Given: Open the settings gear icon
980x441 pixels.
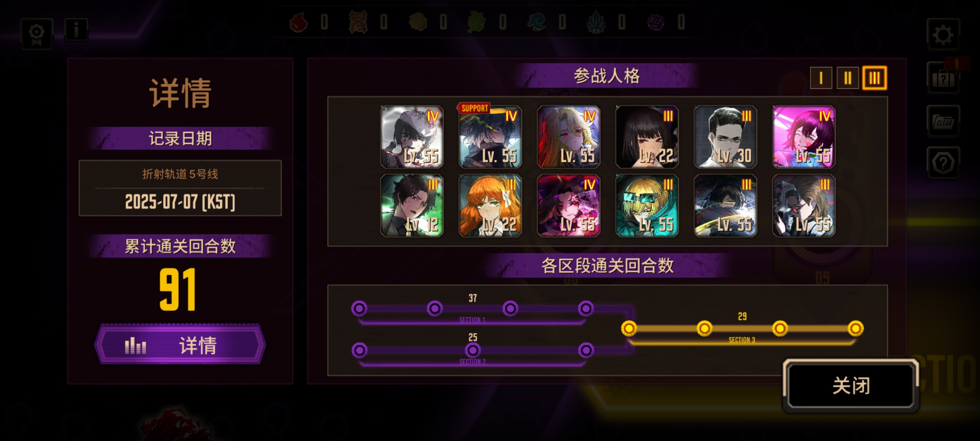Looking at the screenshot, I should tap(943, 35).
